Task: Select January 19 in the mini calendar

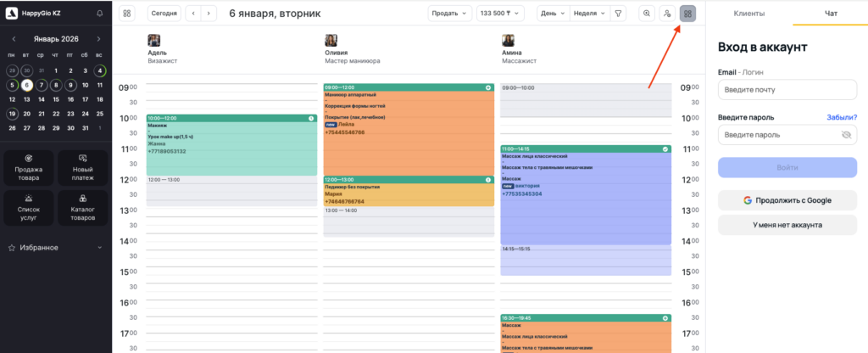Action: (x=13, y=113)
